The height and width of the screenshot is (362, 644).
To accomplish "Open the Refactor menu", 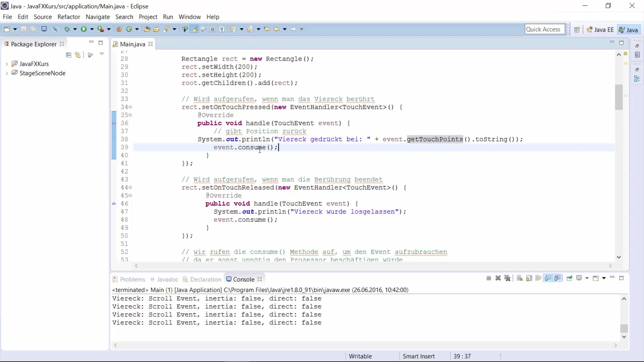I will pyautogui.click(x=69, y=17).
